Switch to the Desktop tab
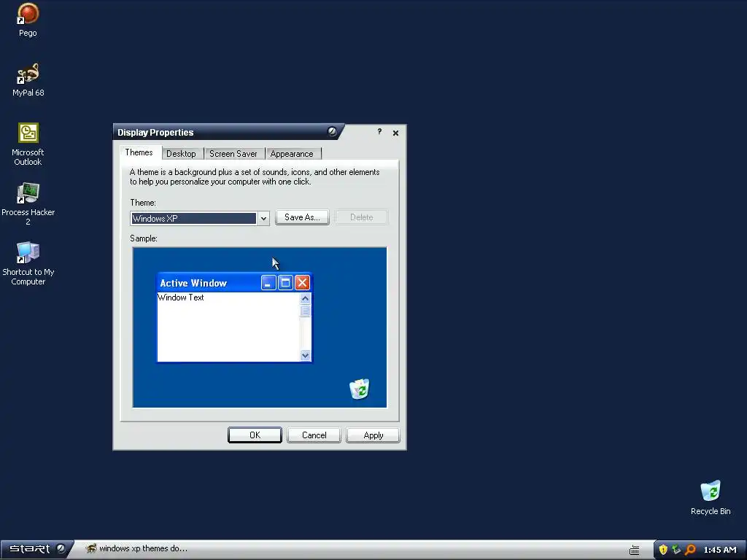This screenshot has height=560, width=747. pos(181,153)
